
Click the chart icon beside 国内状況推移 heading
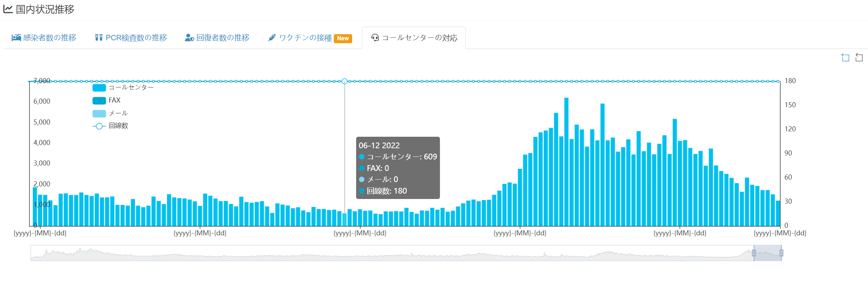[8, 9]
